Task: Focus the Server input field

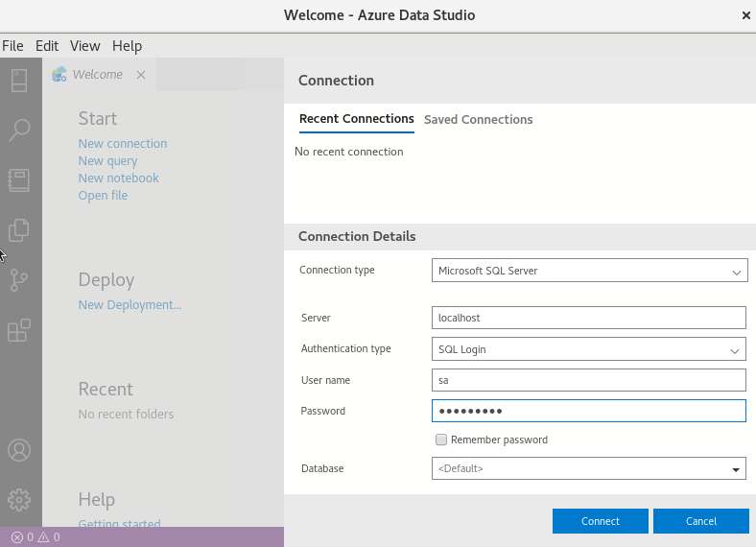Action: tap(589, 318)
